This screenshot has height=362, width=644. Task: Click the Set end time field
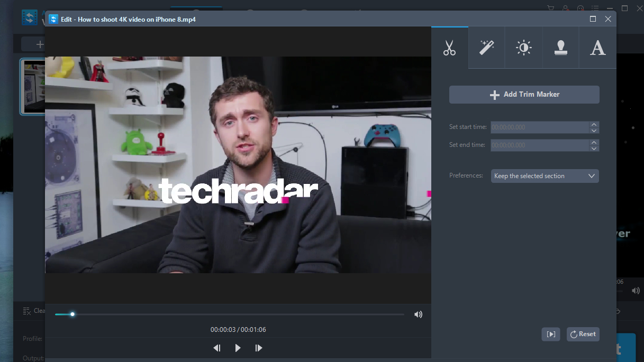point(540,145)
